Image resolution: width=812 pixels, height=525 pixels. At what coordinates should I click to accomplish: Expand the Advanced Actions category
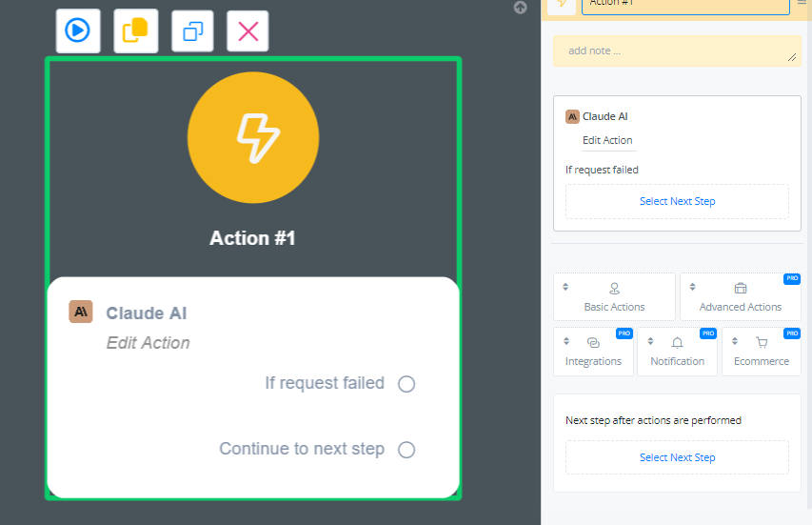pos(740,297)
